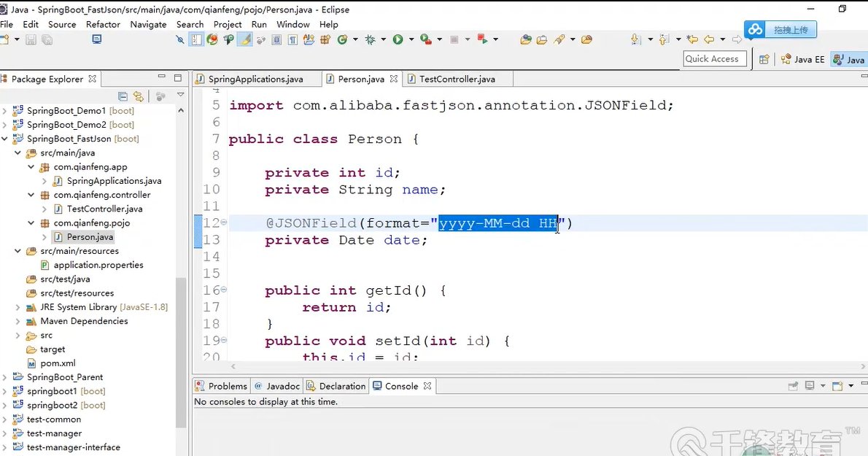Click the Pin Console icon
The height and width of the screenshot is (456, 868).
[793, 386]
